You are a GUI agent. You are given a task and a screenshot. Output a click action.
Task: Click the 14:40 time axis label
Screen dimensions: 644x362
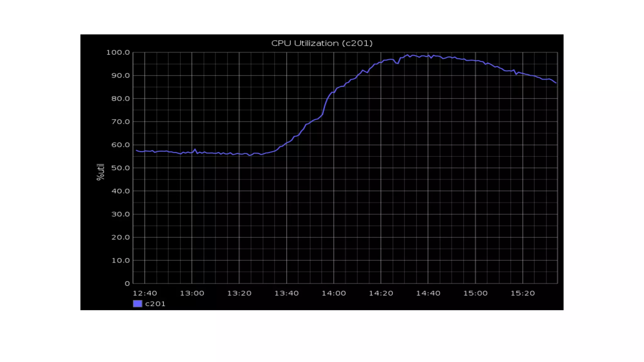coord(428,293)
